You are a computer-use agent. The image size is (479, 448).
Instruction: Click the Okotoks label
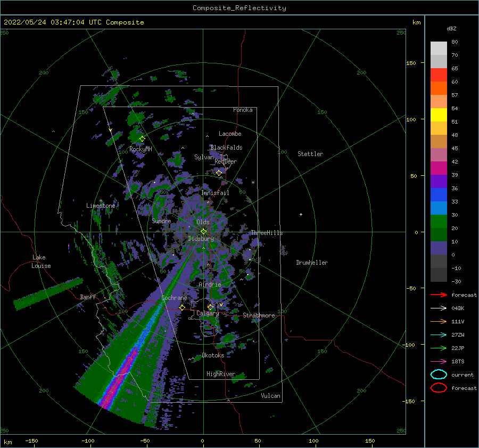tap(213, 355)
